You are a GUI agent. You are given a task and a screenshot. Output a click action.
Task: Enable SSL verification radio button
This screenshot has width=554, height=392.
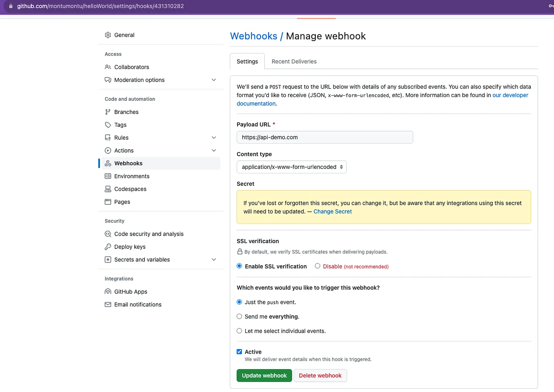pos(239,266)
